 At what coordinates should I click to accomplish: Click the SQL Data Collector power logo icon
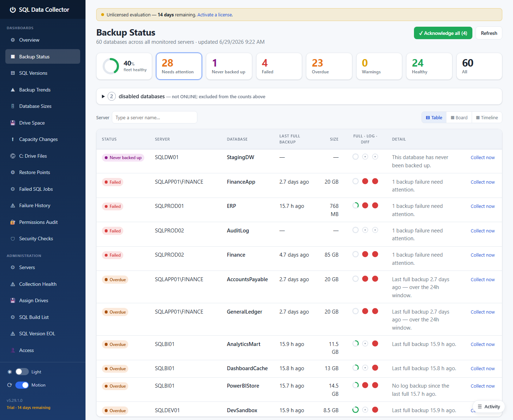[x=13, y=10]
